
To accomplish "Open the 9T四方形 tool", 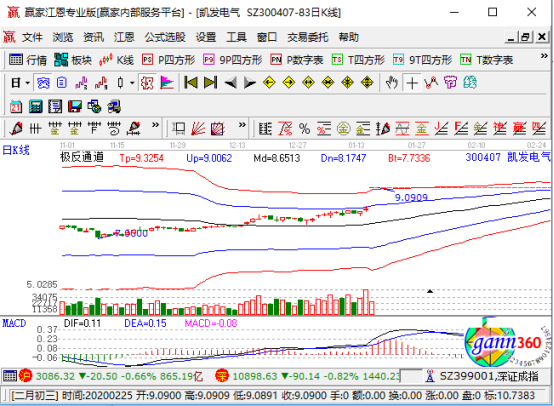I will [422, 60].
